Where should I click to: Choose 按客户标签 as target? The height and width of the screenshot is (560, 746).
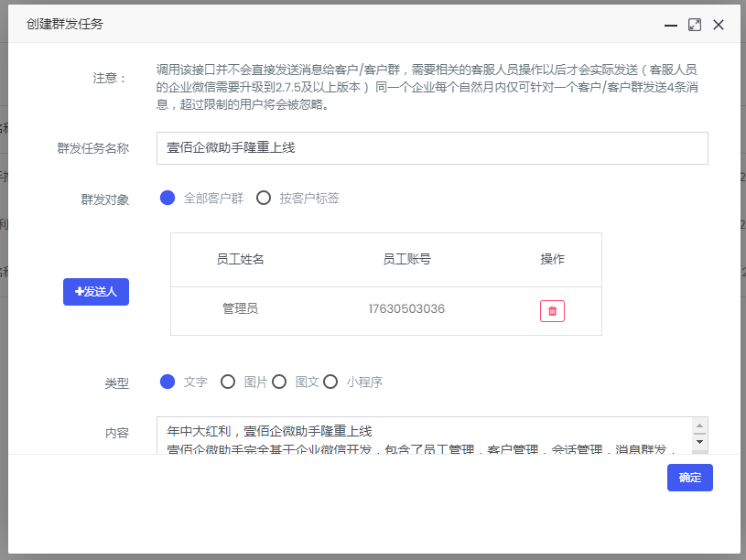264,198
